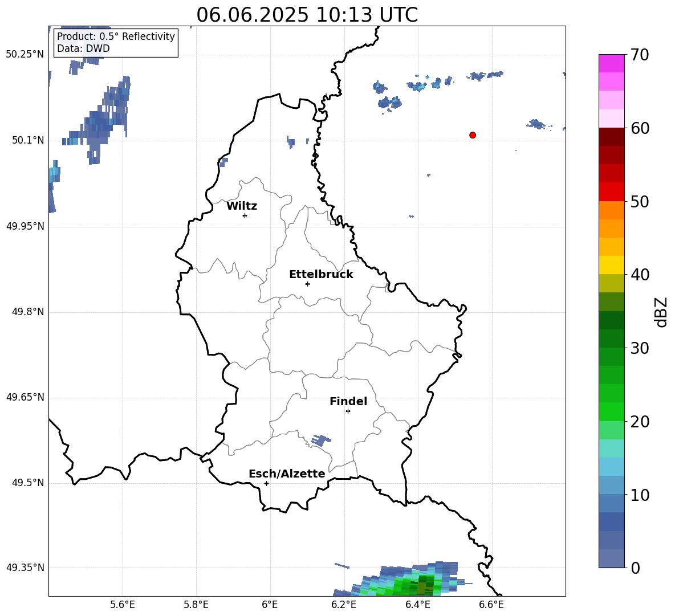Image resolution: width=675 pixels, height=616 pixels.
Task: Click the title 06.06.2025 10:13 UTC
Action: [307, 15]
